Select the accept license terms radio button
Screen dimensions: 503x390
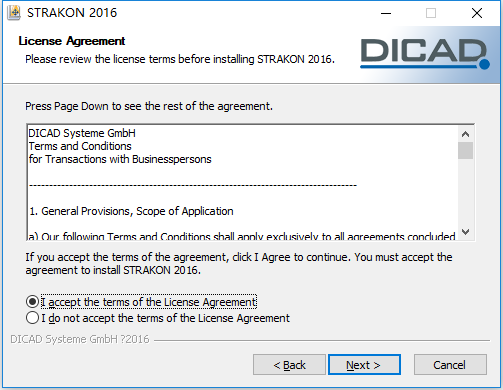click(32, 302)
